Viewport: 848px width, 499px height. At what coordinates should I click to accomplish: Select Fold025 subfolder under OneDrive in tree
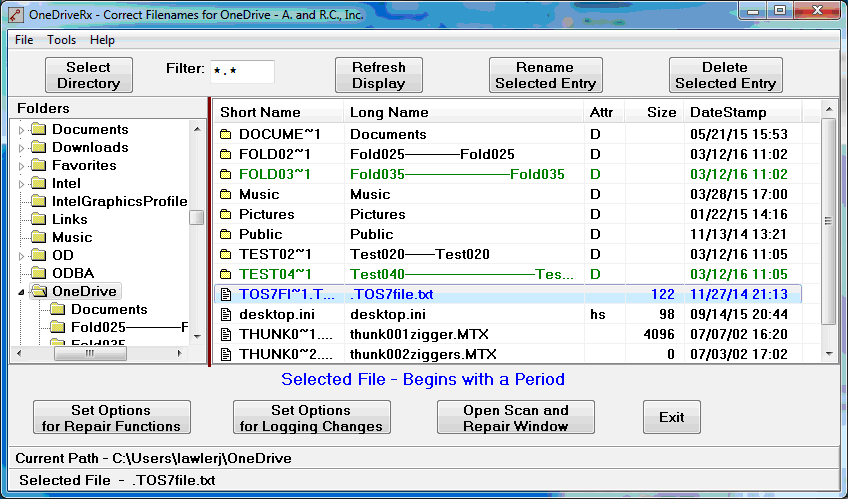tap(130, 327)
